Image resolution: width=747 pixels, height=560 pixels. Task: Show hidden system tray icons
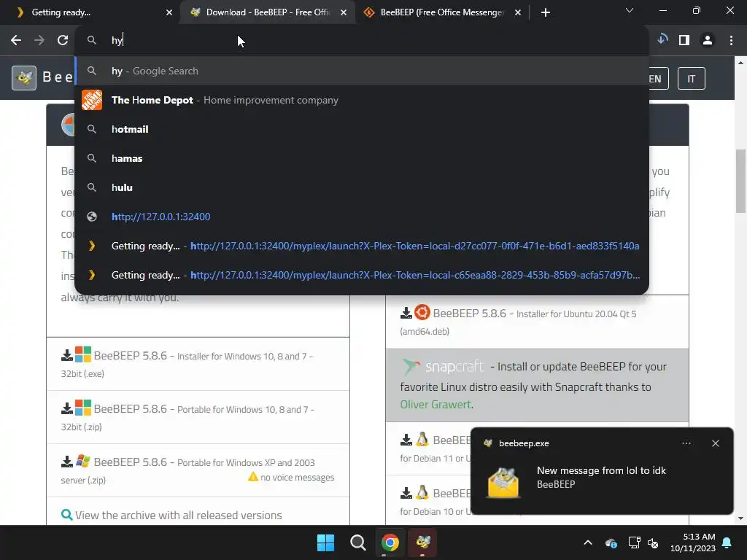(588, 542)
